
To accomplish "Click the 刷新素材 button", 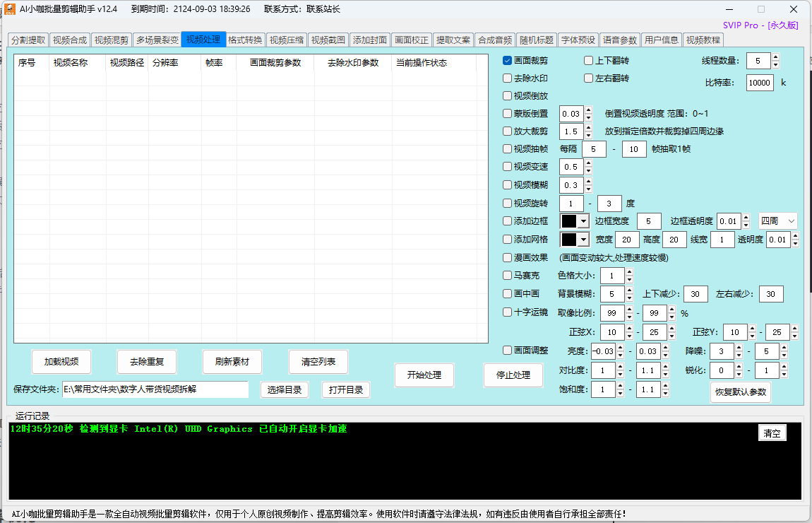I will click(232, 362).
